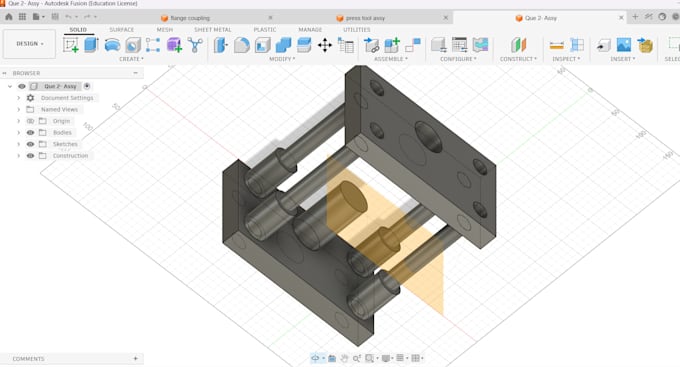Select the Fillet tool icon
The height and width of the screenshot is (367, 680).
coord(242,45)
